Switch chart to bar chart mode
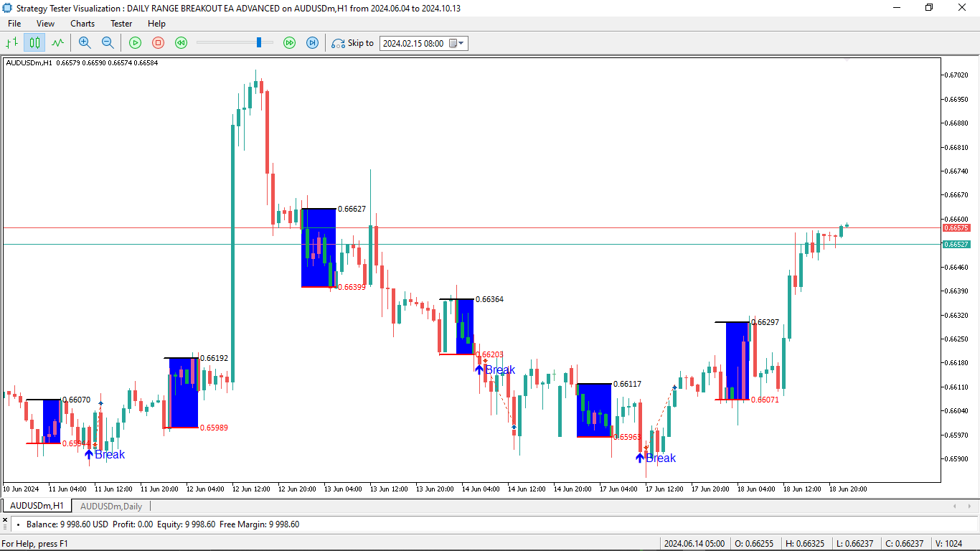Screen dimensions: 980x551 pyautogui.click(x=11, y=43)
